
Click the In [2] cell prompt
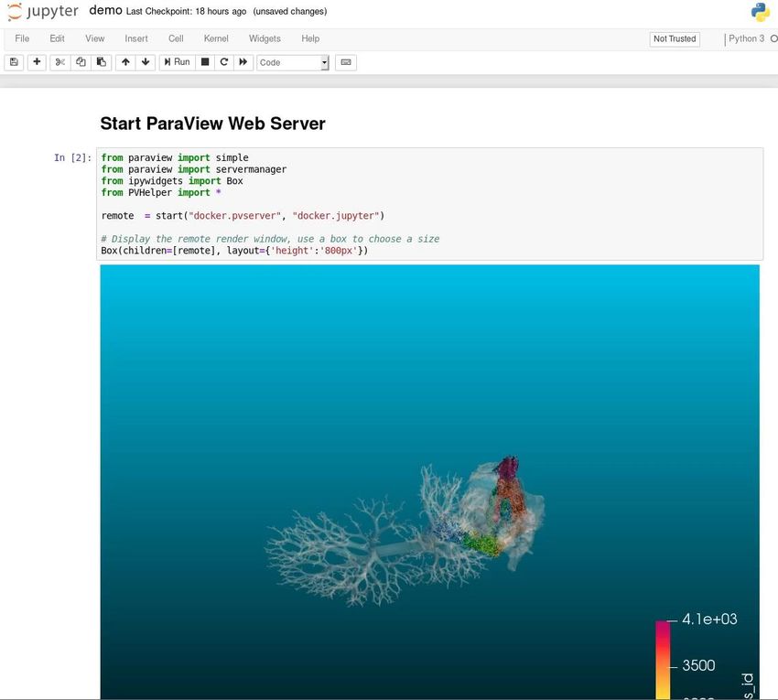point(73,157)
